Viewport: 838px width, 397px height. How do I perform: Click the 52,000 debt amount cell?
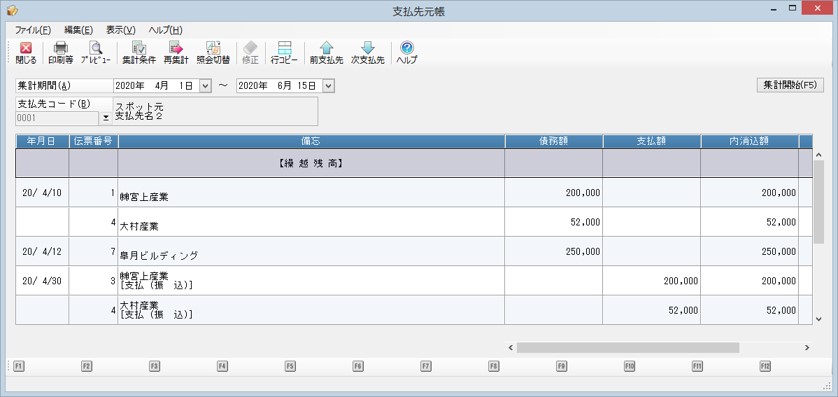point(553,222)
